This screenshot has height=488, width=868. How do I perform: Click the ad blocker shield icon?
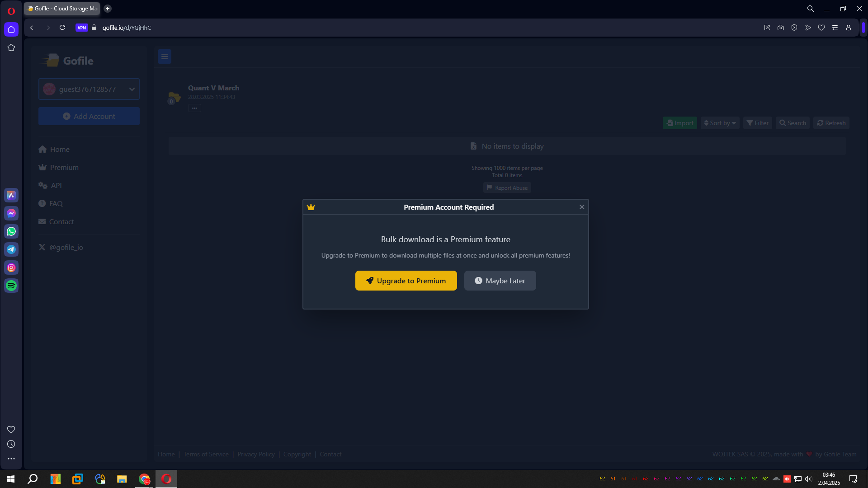(794, 28)
